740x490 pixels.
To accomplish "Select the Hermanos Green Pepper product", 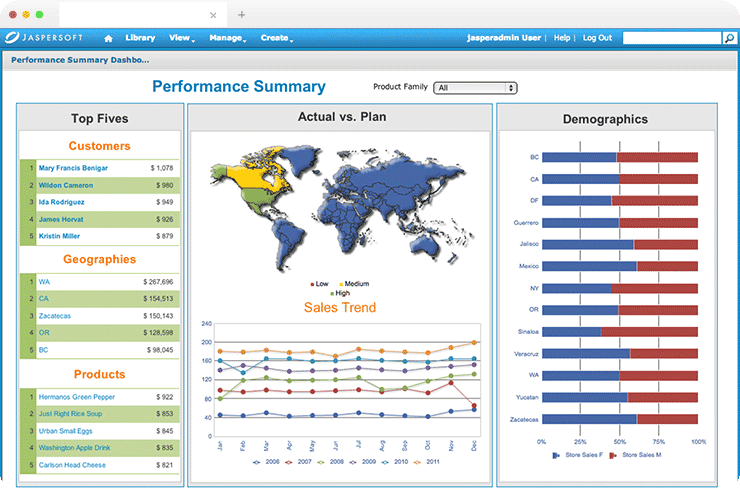I will (76, 397).
